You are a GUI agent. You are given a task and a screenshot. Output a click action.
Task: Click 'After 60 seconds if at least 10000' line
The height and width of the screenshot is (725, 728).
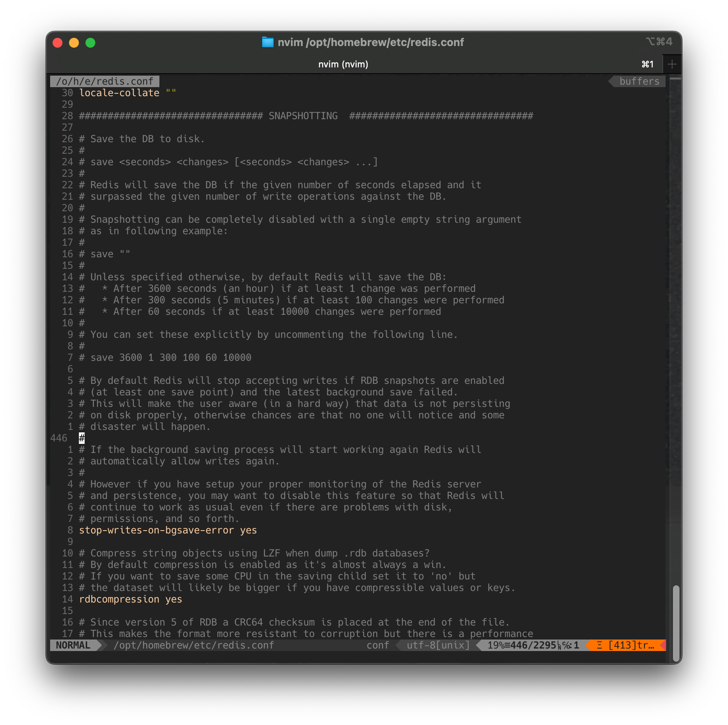pos(260,312)
